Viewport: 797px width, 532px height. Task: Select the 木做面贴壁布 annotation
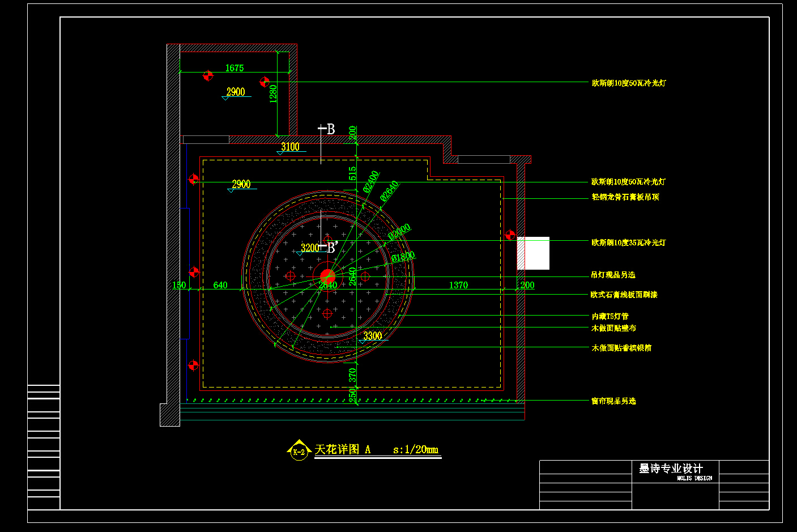(x=613, y=328)
